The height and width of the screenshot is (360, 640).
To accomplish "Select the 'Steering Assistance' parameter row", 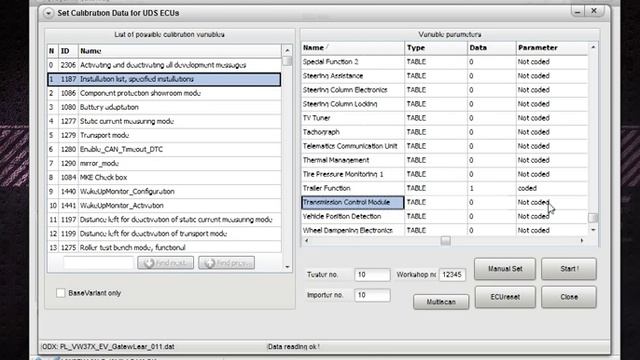I will click(x=444, y=76).
